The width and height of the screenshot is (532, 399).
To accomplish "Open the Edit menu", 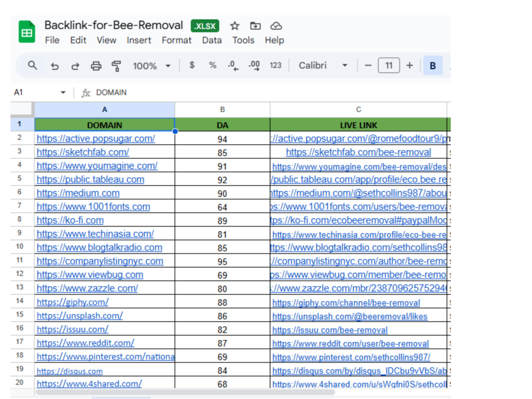I will pos(78,40).
